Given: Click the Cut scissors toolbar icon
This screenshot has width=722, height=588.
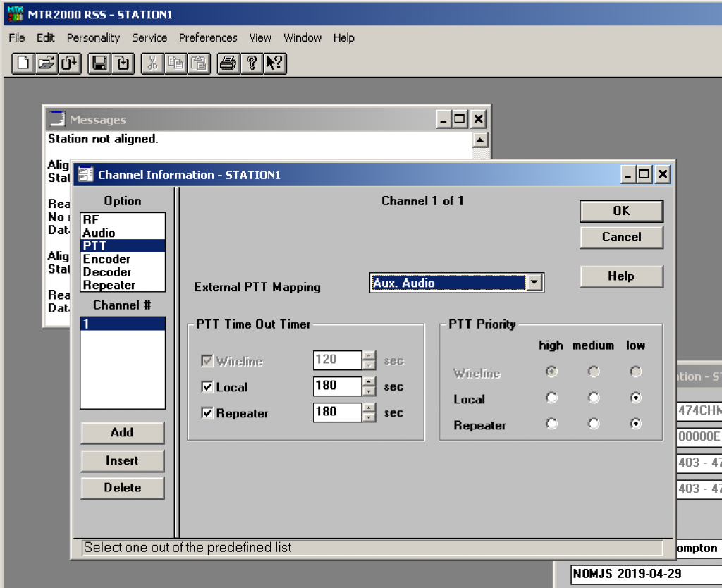Looking at the screenshot, I should pos(152,63).
